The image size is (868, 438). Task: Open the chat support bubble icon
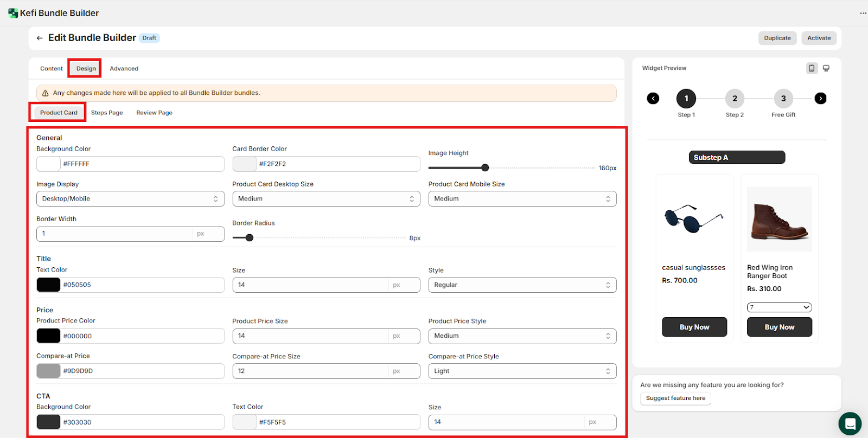click(x=850, y=423)
